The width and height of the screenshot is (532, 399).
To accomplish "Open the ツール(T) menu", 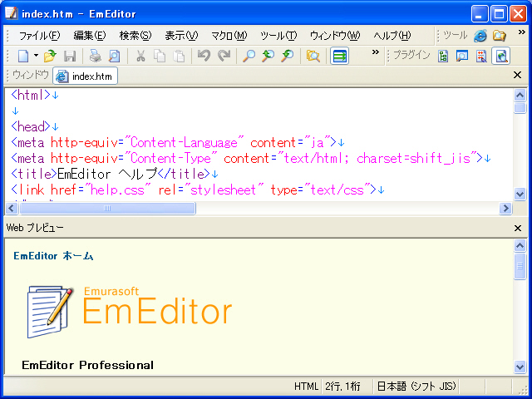I will point(278,35).
